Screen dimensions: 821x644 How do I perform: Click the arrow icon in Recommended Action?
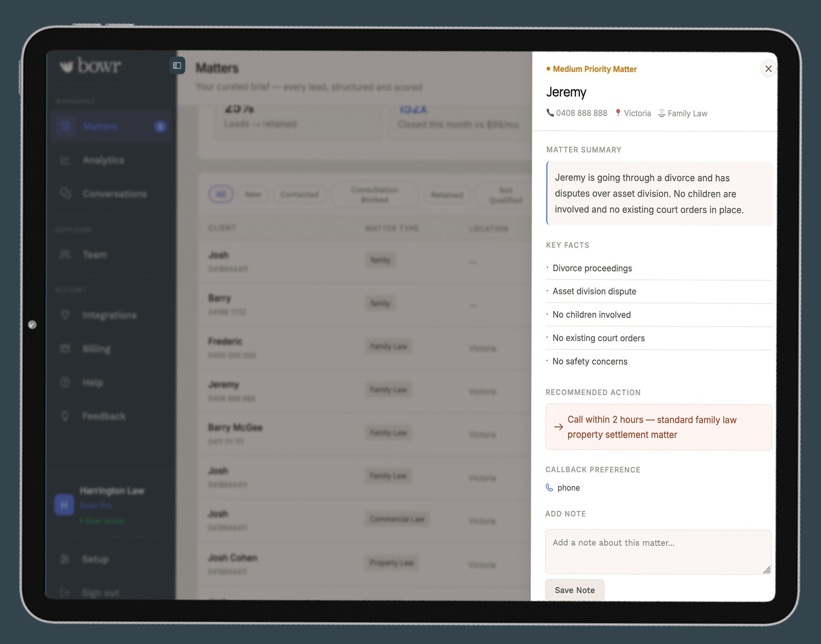tap(558, 427)
